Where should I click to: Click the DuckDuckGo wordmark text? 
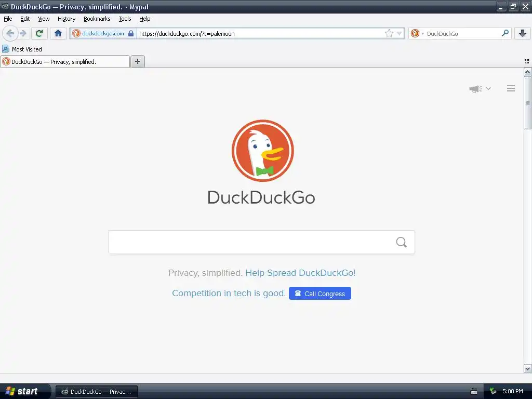pyautogui.click(x=261, y=197)
